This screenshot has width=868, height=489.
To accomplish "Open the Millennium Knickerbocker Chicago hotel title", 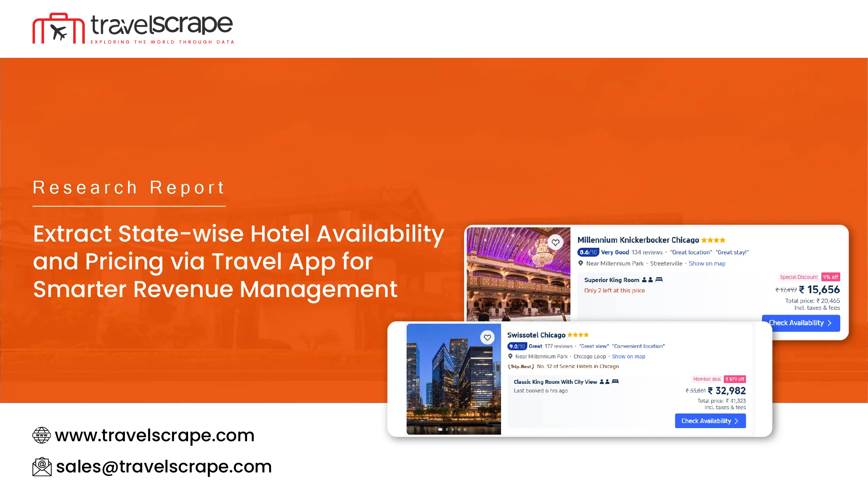I will (638, 240).
